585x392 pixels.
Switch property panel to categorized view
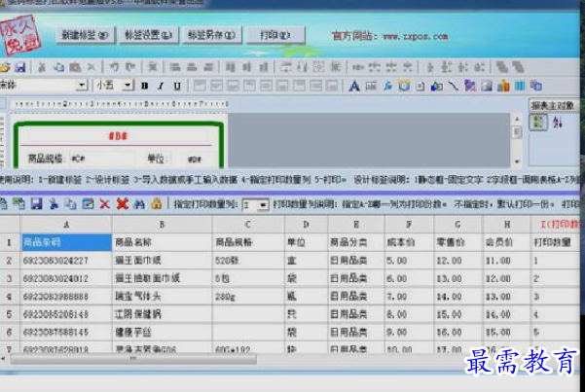(x=538, y=123)
